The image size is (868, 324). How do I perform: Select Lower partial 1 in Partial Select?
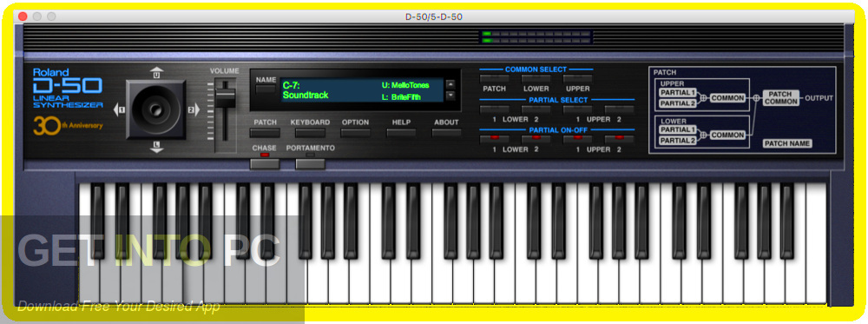pyautogui.click(x=495, y=109)
